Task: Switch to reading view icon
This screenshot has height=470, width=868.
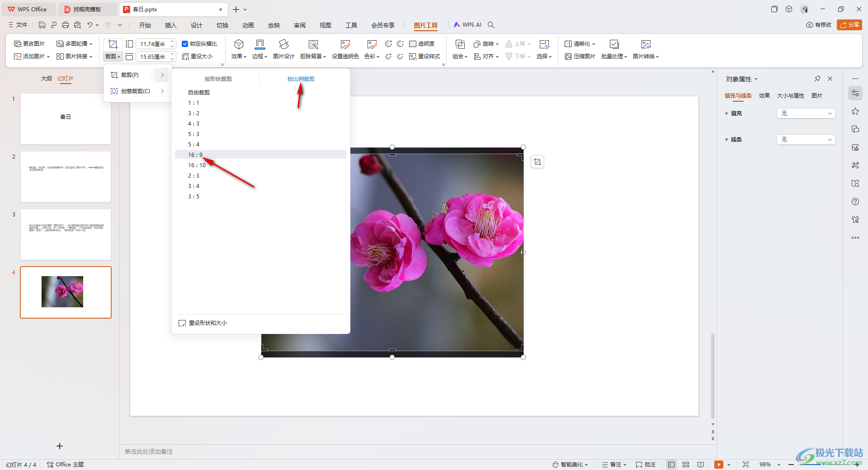Action: 700,464
